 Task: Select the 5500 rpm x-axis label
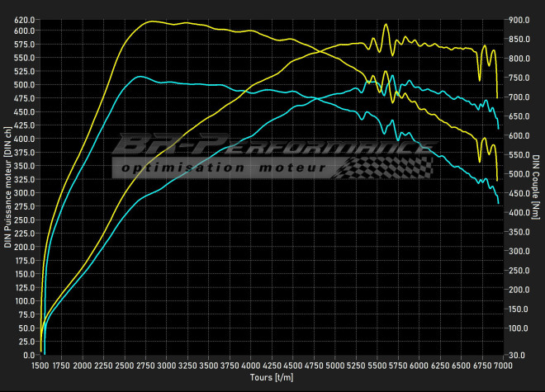click(x=377, y=365)
